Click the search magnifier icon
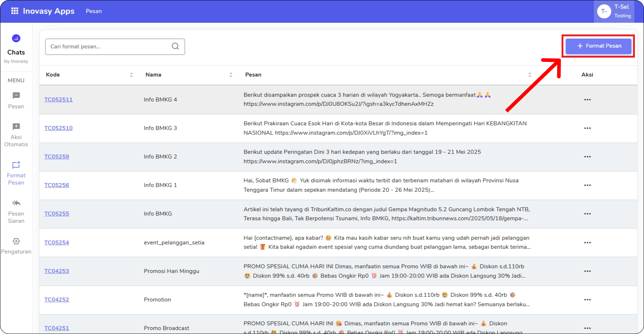 click(175, 46)
